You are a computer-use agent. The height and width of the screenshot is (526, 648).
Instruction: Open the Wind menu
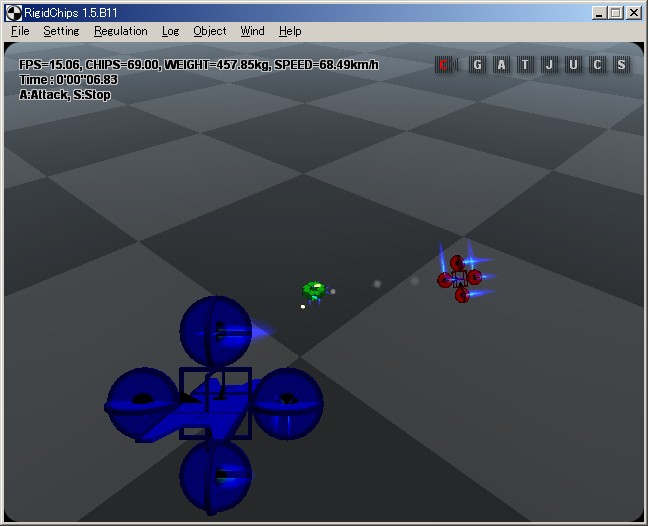coord(252,31)
